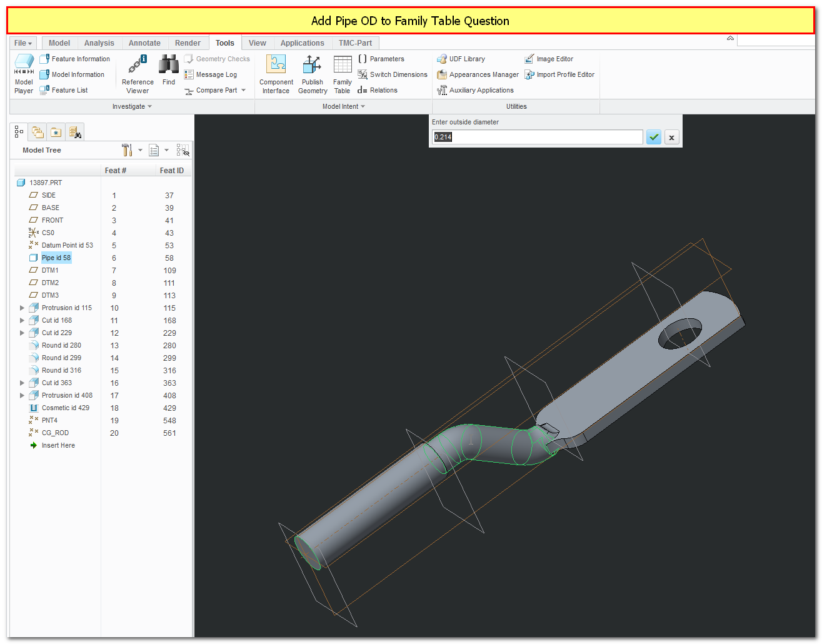This screenshot has width=822, height=644.
Task: Click the Feature Information icon
Action: coord(44,59)
